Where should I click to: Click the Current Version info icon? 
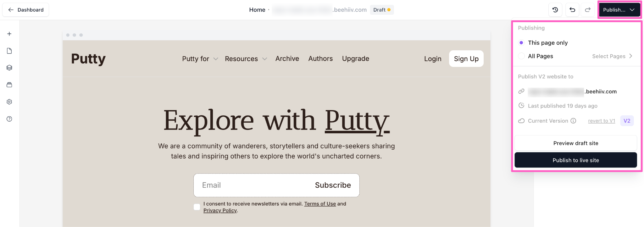coord(573,121)
